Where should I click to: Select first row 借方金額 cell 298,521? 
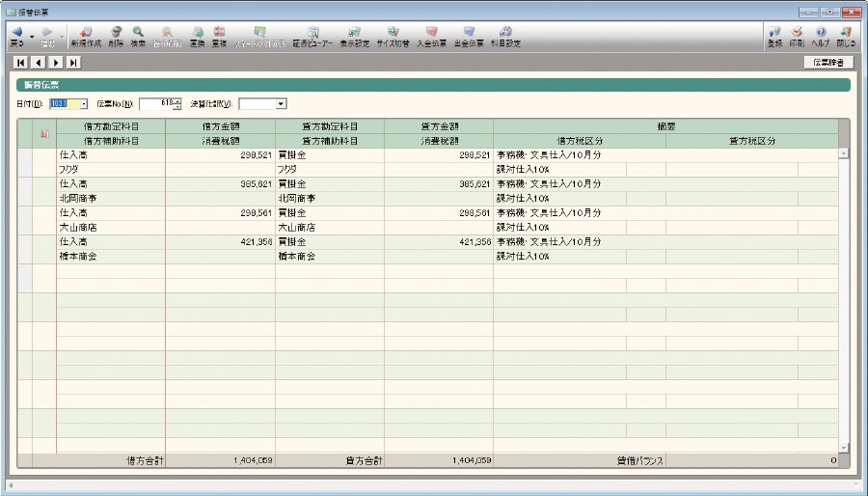220,154
